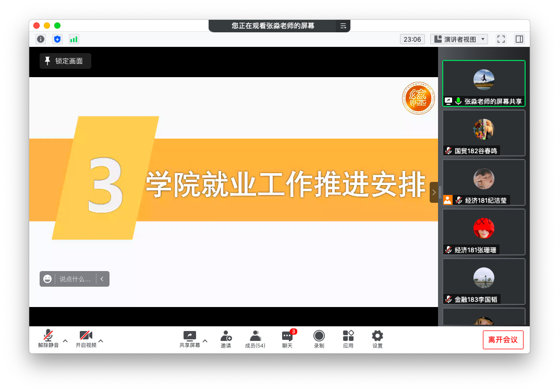Type in the 说点什么 message field

[75, 279]
